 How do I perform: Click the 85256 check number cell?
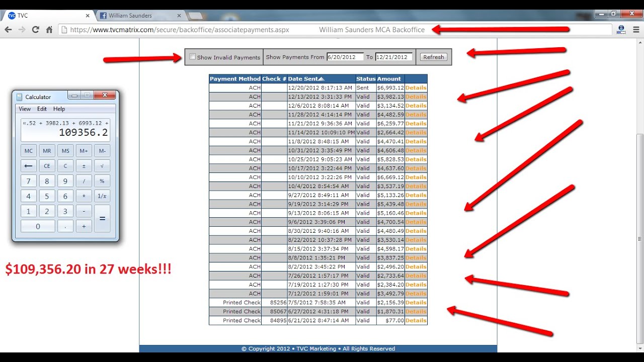pyautogui.click(x=274, y=303)
